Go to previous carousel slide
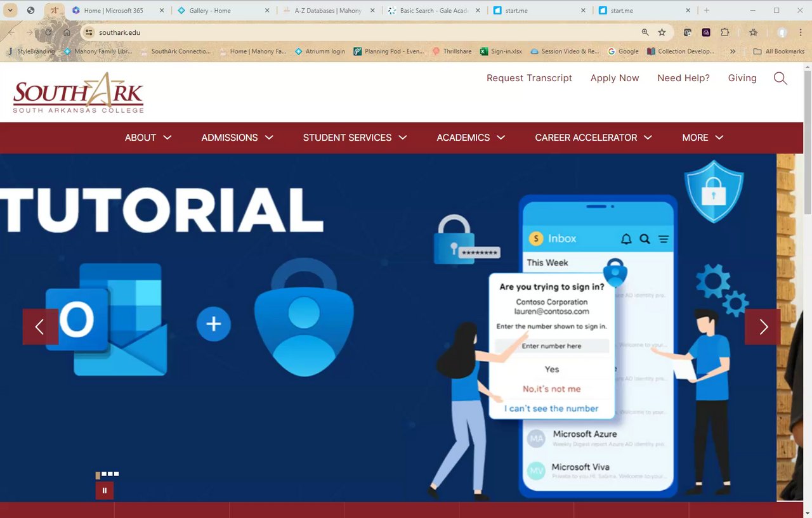 [40, 327]
